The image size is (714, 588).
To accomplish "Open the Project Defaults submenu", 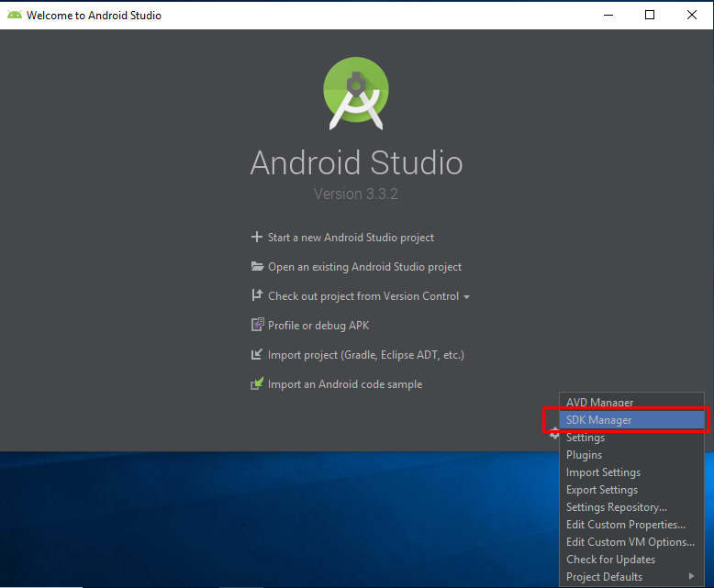I will (x=631, y=577).
